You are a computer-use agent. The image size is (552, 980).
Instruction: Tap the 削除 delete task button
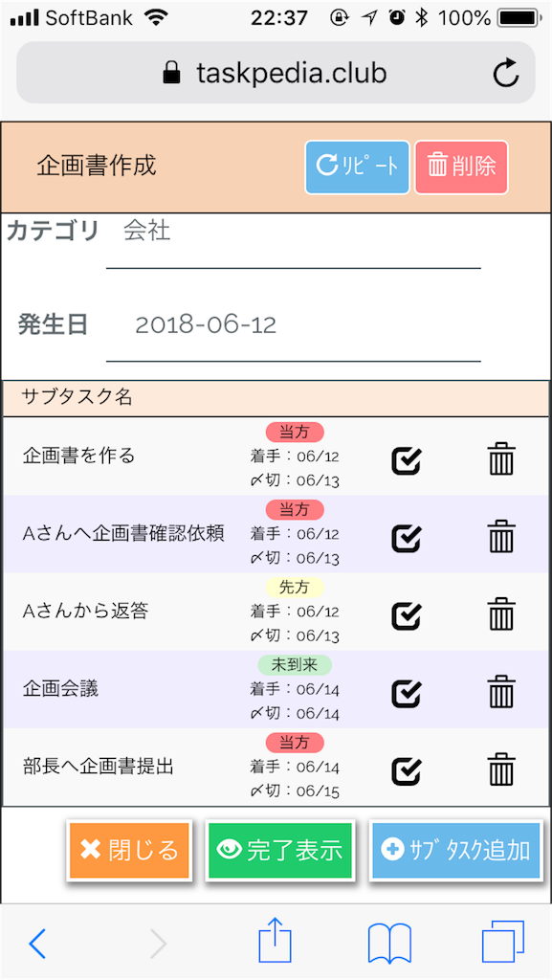click(x=460, y=166)
